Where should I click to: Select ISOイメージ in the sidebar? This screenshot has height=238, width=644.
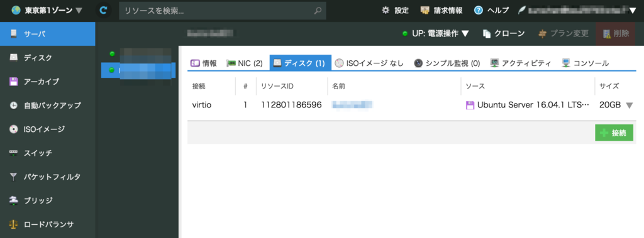click(48, 129)
